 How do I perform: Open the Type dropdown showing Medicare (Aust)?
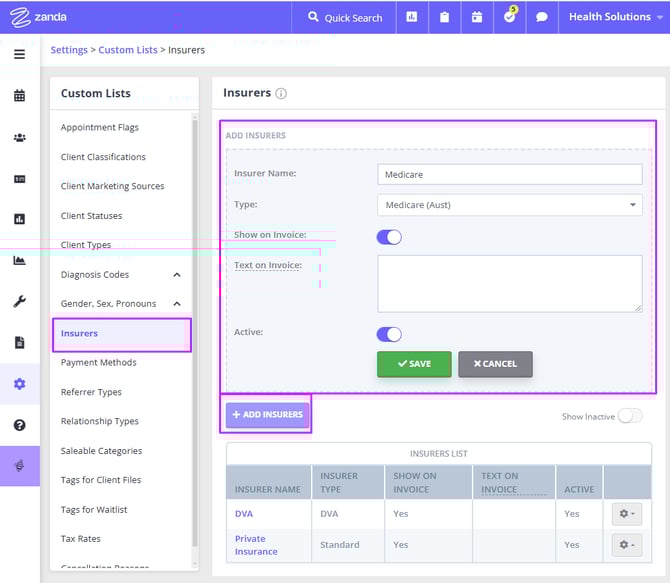click(509, 205)
